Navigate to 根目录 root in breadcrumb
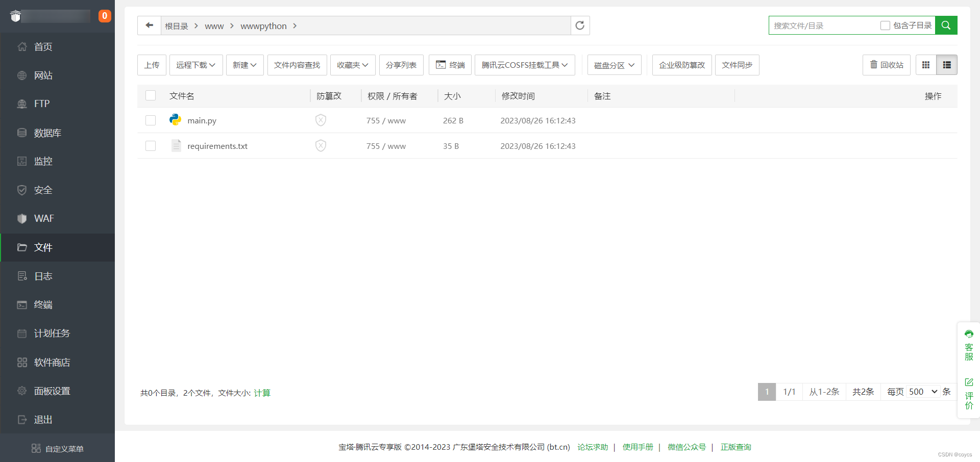 177,26
